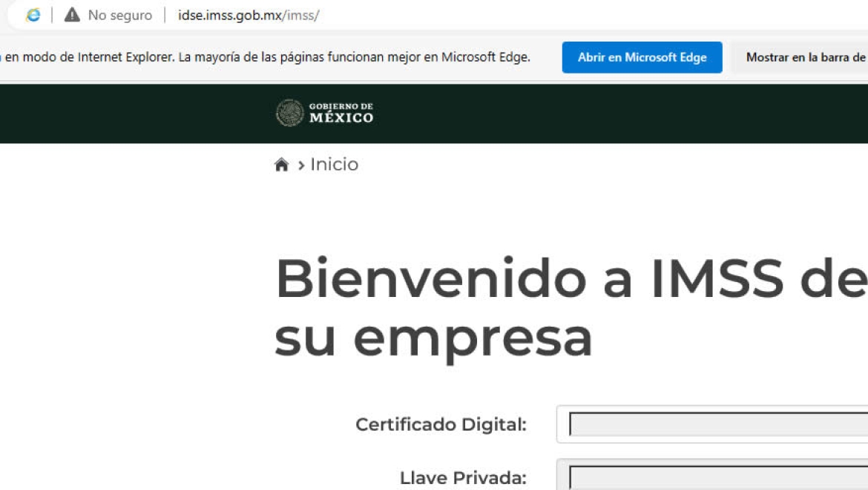Click the 'Certificado Digital:' label
868x490 pixels.
tap(441, 425)
